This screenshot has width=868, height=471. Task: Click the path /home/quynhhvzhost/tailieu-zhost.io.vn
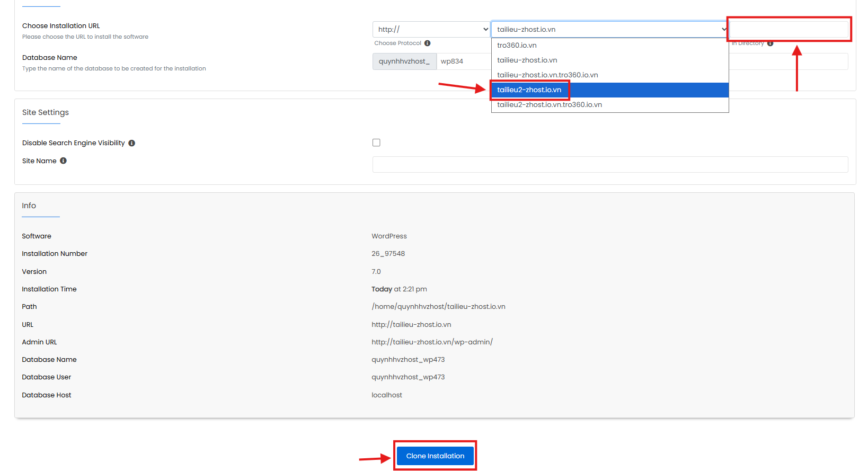(438, 306)
